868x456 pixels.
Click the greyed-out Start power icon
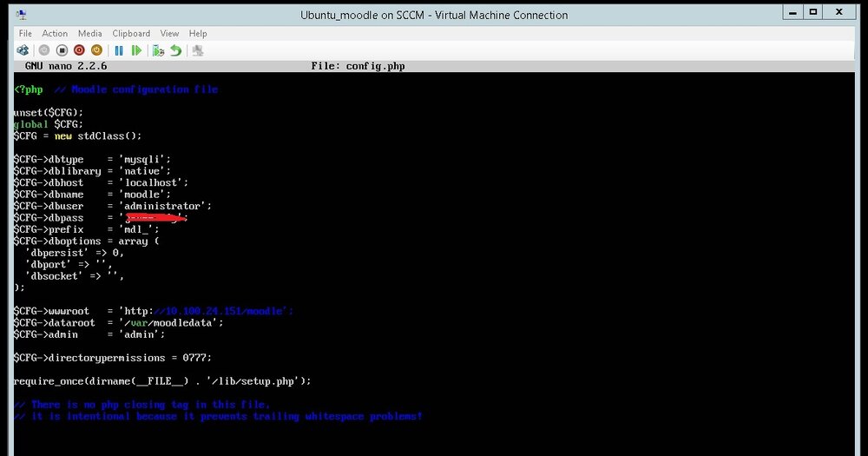44,50
